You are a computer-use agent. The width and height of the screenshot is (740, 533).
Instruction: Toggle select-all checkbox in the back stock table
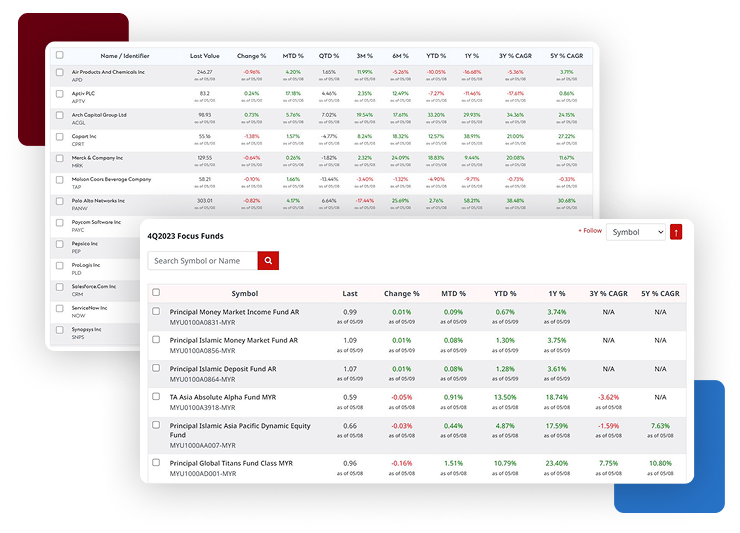[x=59, y=55]
